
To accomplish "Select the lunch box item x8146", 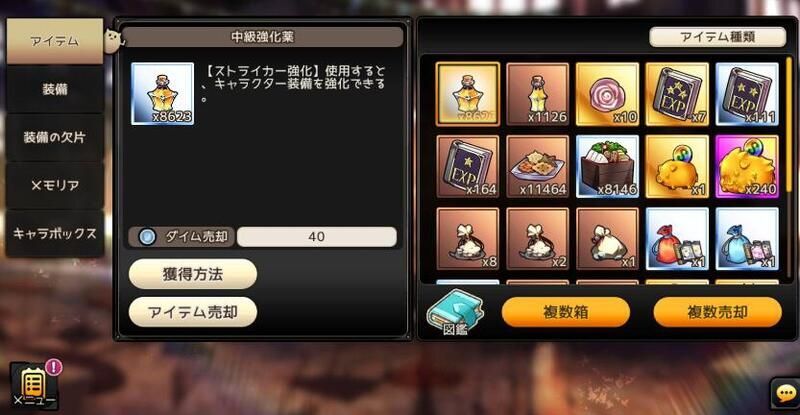I will 607,166.
